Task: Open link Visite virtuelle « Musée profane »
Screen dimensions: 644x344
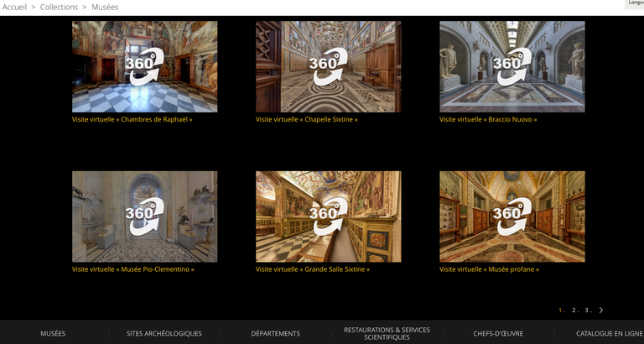Action: point(489,269)
